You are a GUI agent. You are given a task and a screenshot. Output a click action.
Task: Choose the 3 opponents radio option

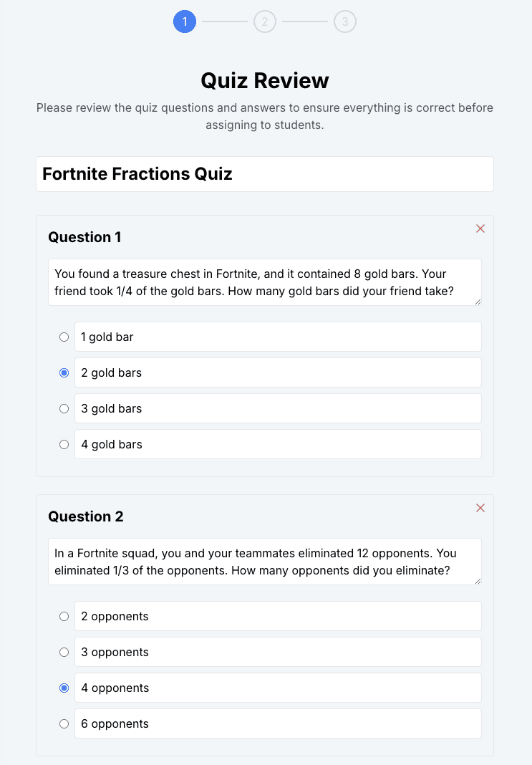pyautogui.click(x=64, y=653)
